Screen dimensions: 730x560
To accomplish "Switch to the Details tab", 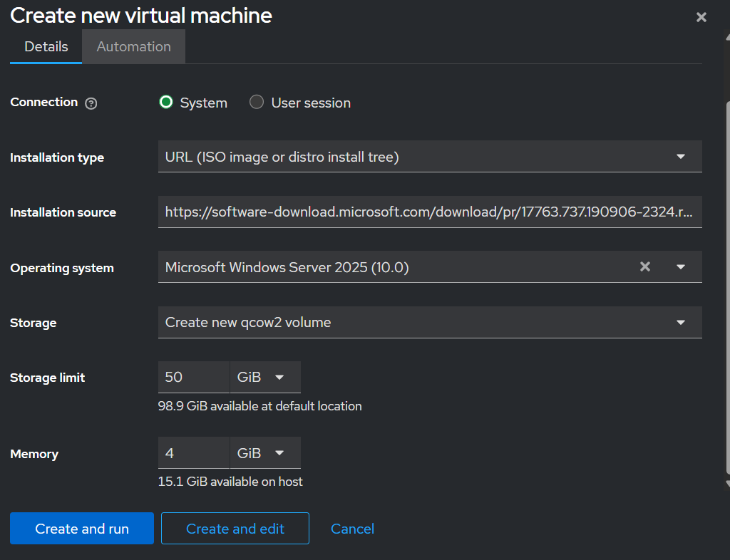I will [46, 46].
